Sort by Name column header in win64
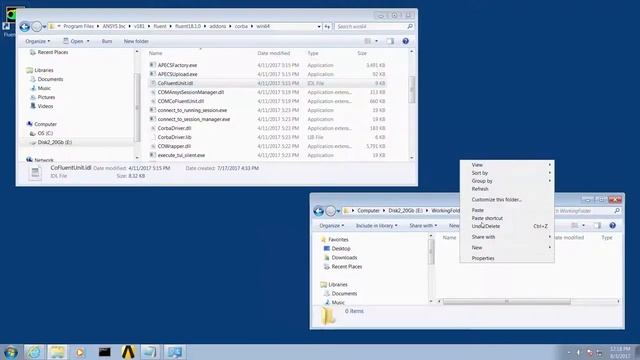Viewport: 640px width, 360px height. pos(155,53)
